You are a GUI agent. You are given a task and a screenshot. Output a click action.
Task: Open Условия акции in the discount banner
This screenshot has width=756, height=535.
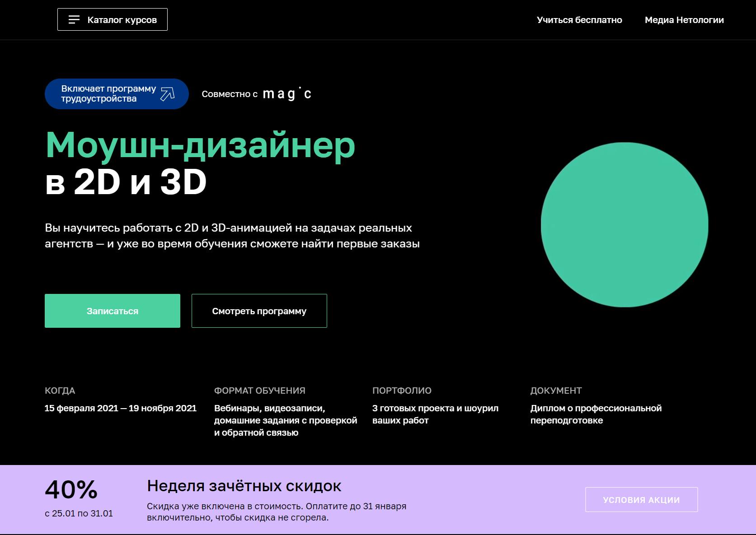tap(641, 500)
